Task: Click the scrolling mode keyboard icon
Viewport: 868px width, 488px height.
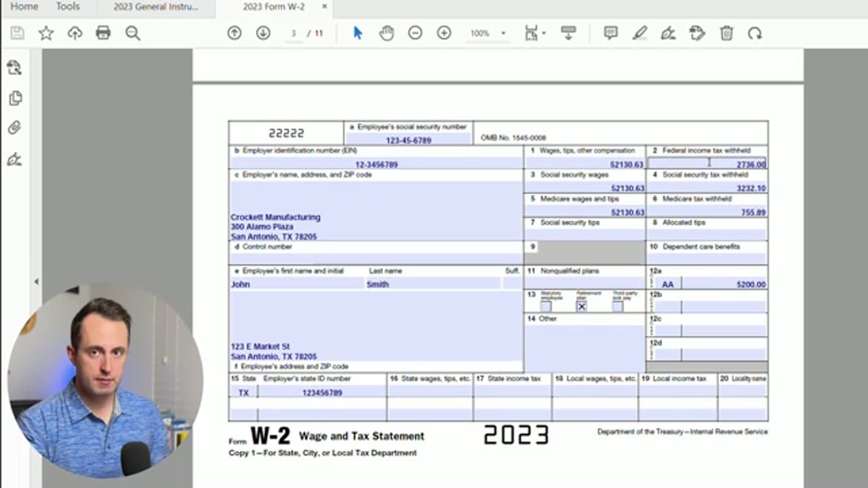Action: pyautogui.click(x=568, y=33)
